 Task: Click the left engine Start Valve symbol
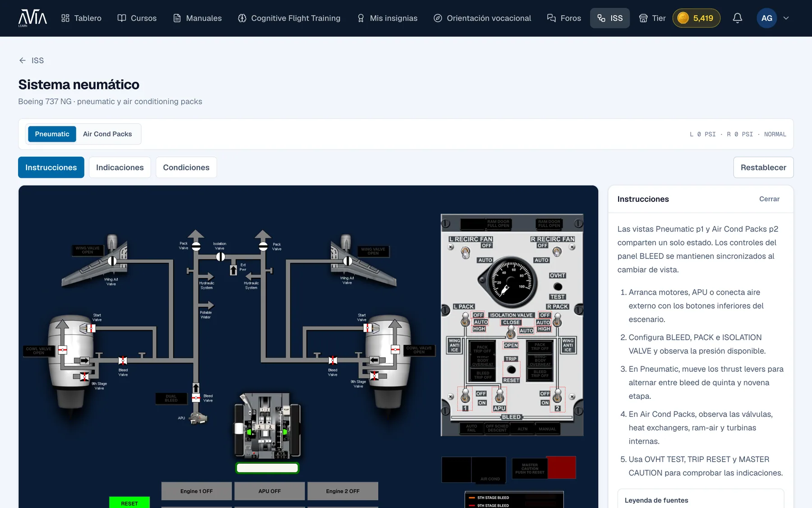click(x=91, y=328)
